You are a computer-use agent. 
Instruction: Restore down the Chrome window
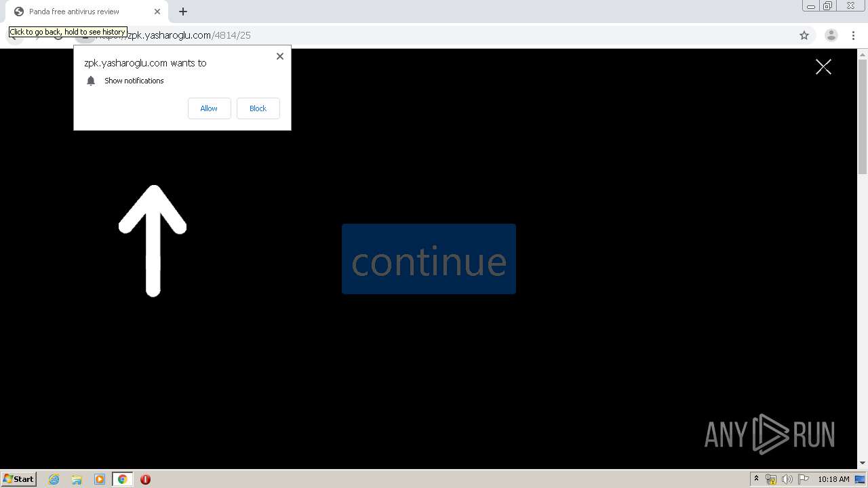828,6
